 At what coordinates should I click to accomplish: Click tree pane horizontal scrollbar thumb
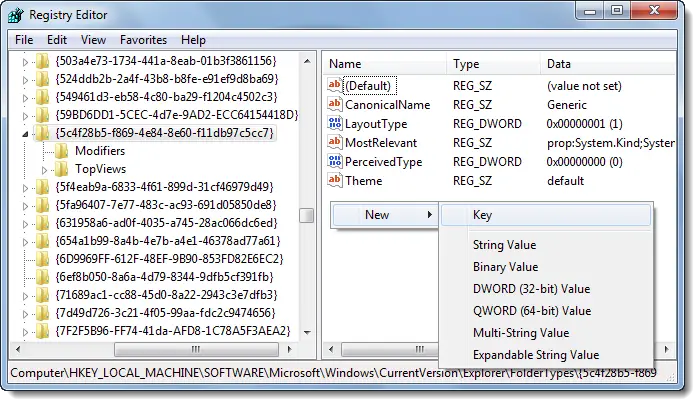[196, 349]
